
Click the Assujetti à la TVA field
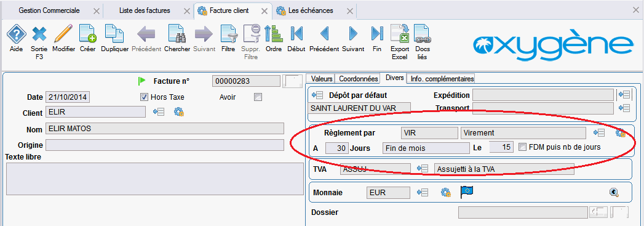[504, 169]
